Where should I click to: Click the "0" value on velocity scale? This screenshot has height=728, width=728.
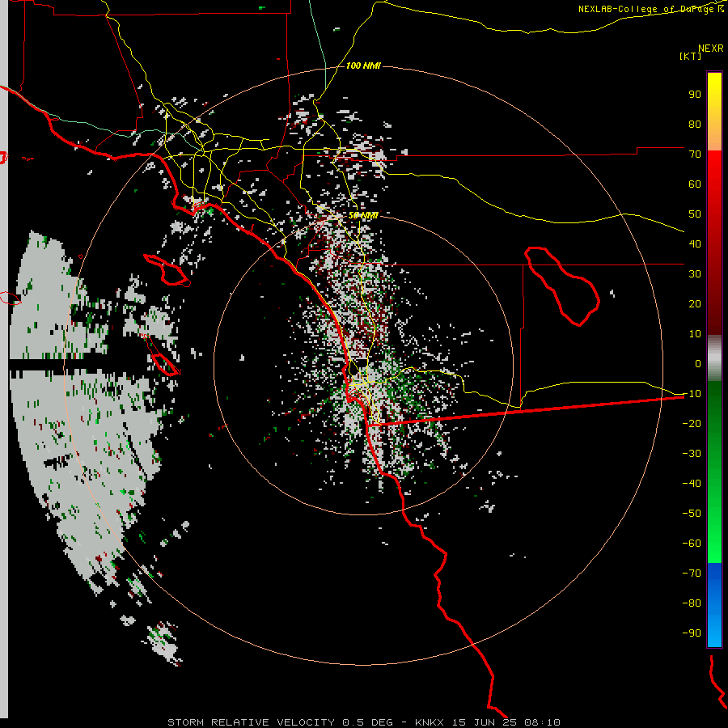point(698,363)
